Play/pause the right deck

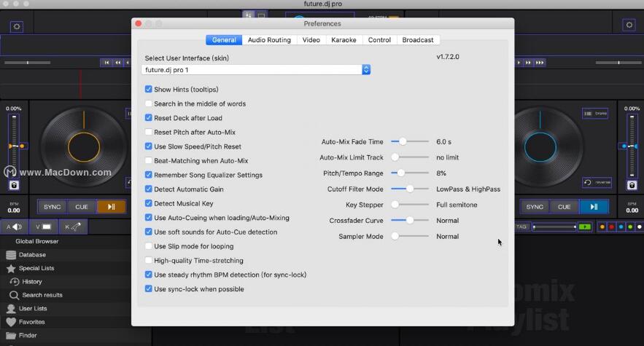[594, 207]
